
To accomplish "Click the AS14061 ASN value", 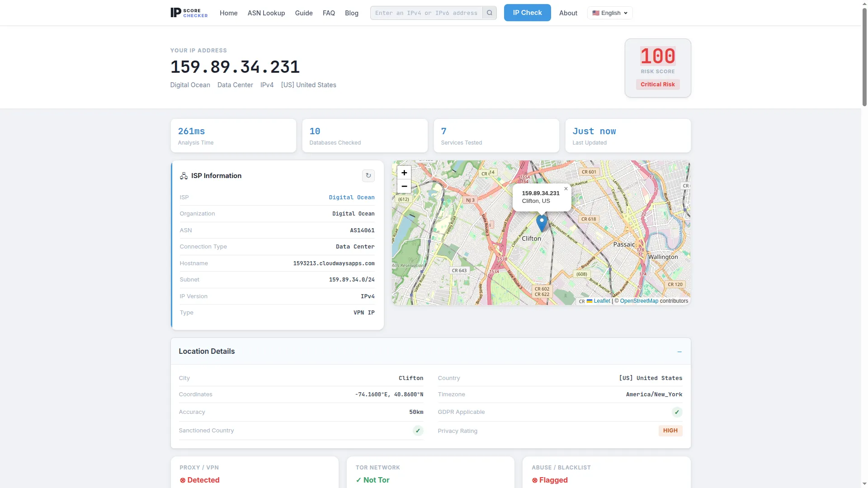I will [x=362, y=230].
